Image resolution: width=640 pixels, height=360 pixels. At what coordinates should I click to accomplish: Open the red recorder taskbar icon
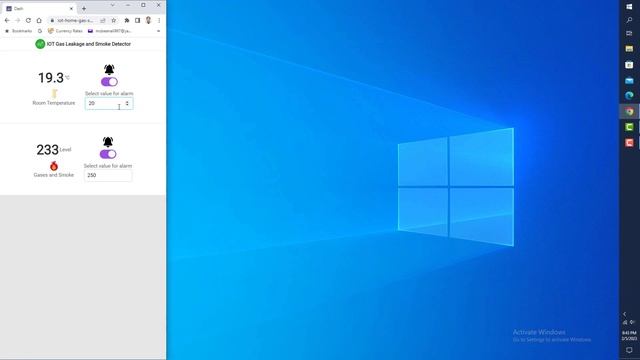629,142
